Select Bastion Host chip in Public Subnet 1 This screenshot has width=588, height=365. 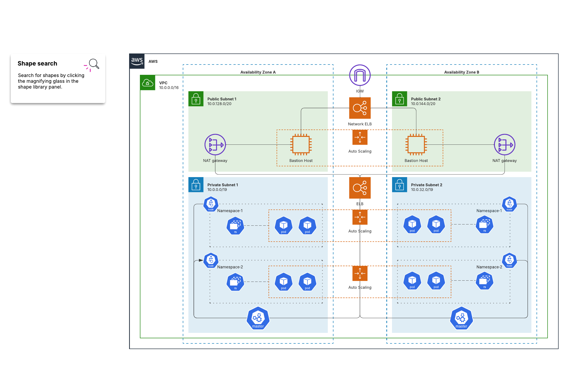click(301, 145)
